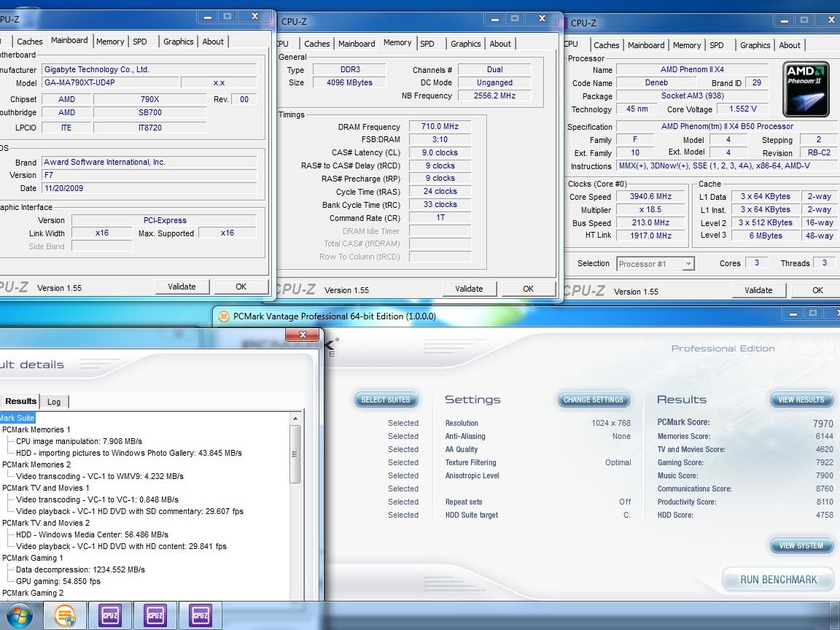Select the PCMark Gaming 2 tree node
The width and height of the screenshot is (840, 630).
click(x=33, y=593)
